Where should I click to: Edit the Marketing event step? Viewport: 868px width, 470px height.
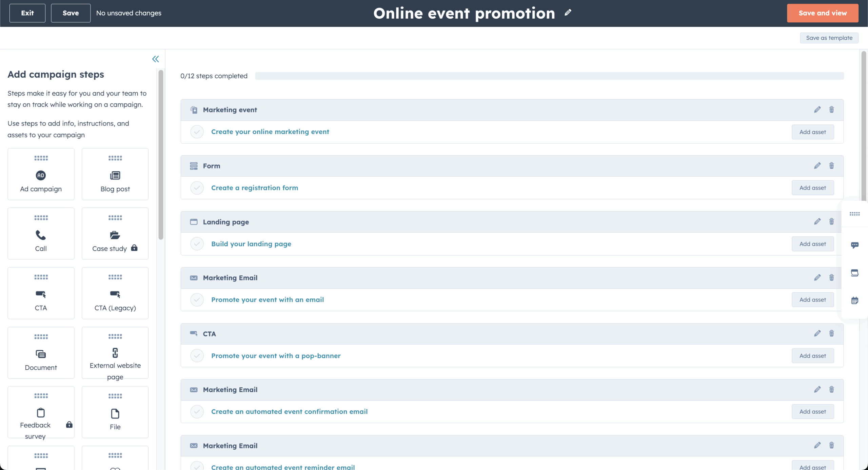coord(817,110)
